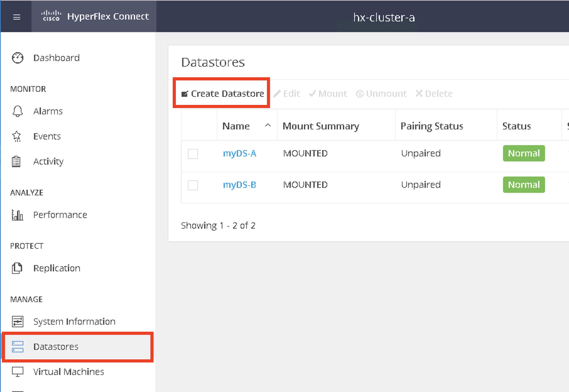Click the Performance bar chart icon
The image size is (569, 392).
click(x=17, y=215)
